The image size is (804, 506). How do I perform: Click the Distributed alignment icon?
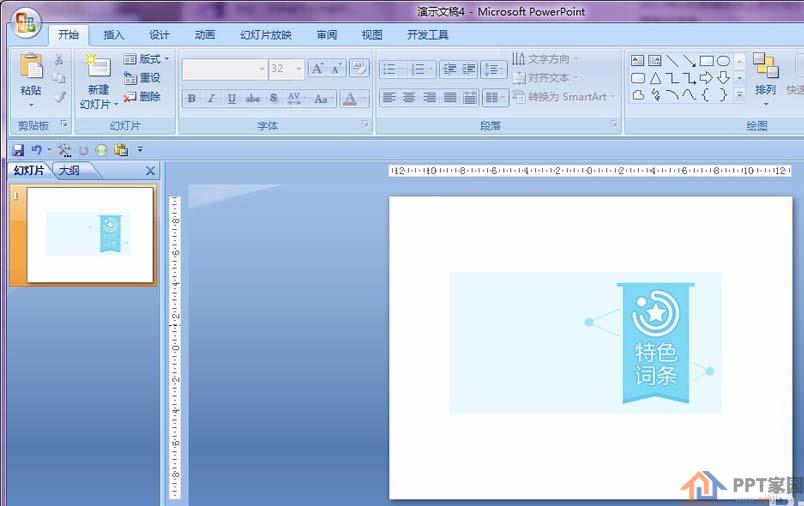coord(470,97)
